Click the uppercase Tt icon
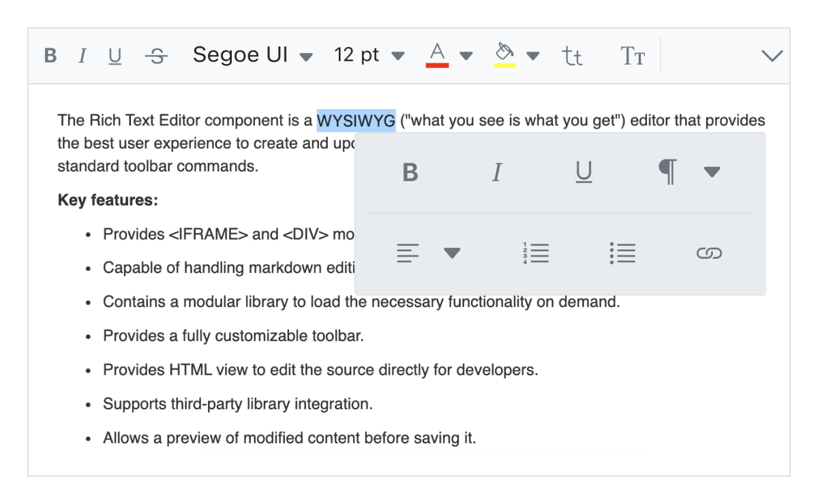This screenshot has width=818, height=504. point(633,56)
